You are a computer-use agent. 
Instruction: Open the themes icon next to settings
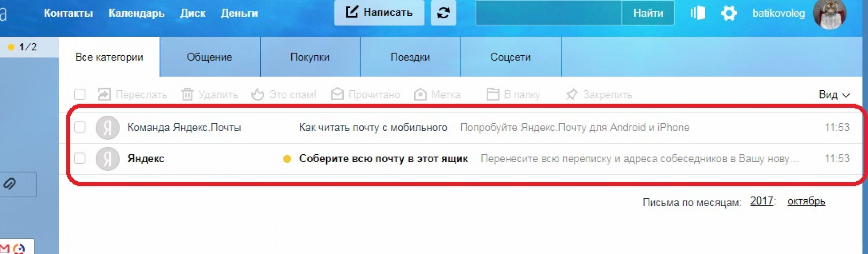click(x=697, y=13)
